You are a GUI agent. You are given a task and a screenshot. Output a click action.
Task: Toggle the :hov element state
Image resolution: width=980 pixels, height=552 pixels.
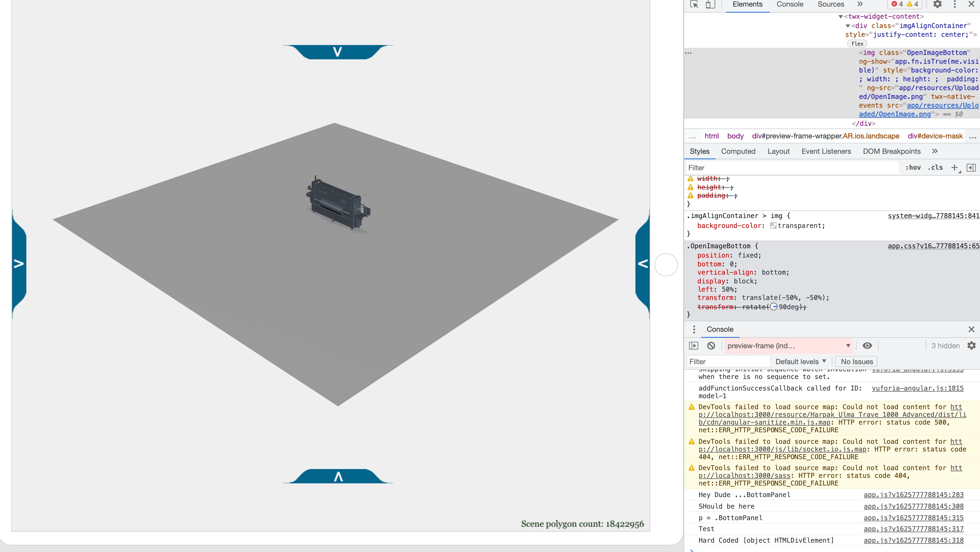913,168
